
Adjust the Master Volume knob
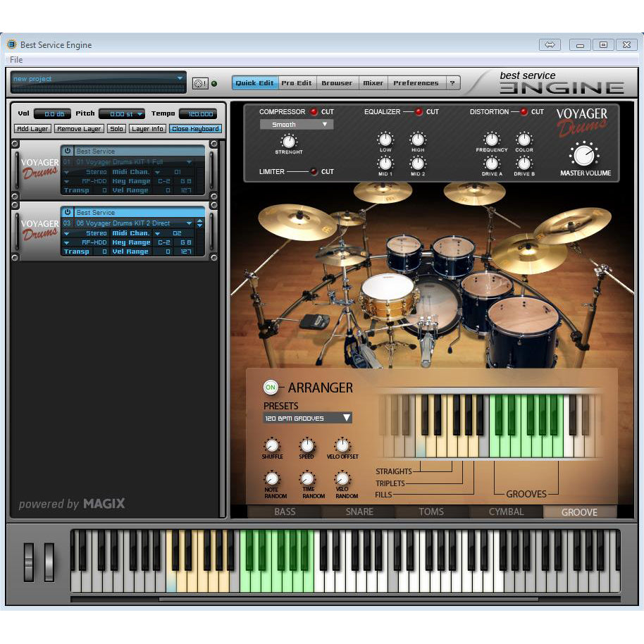(583, 156)
